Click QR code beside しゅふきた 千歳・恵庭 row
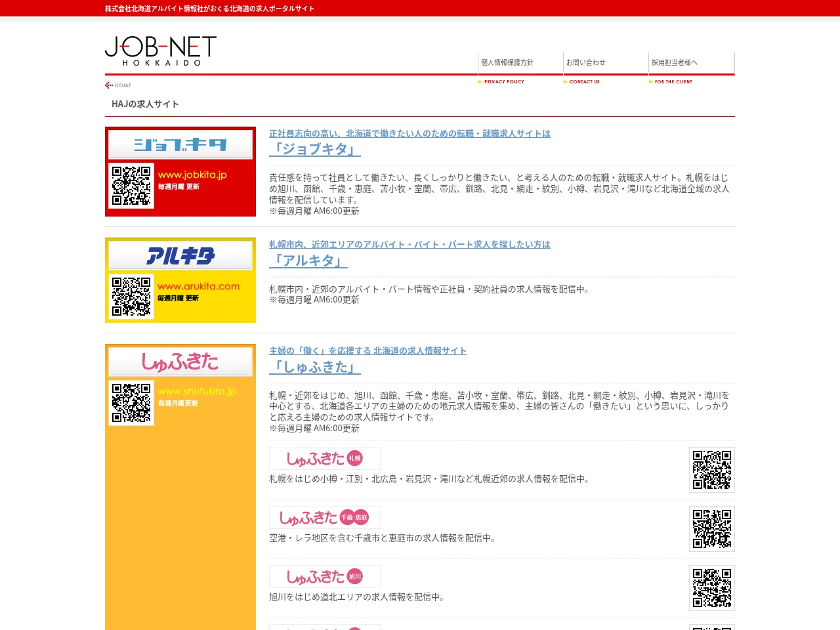 pos(712,529)
